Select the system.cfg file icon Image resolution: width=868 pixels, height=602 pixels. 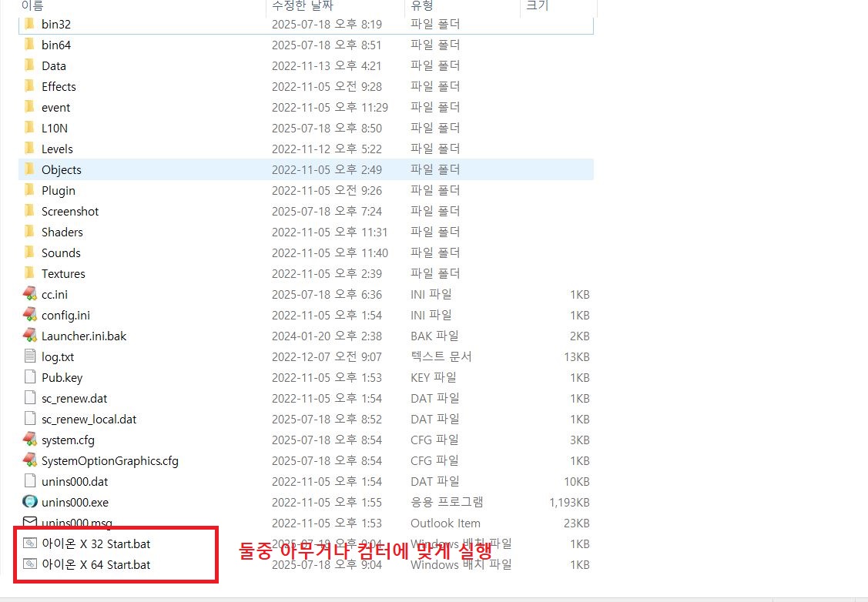(x=30, y=440)
